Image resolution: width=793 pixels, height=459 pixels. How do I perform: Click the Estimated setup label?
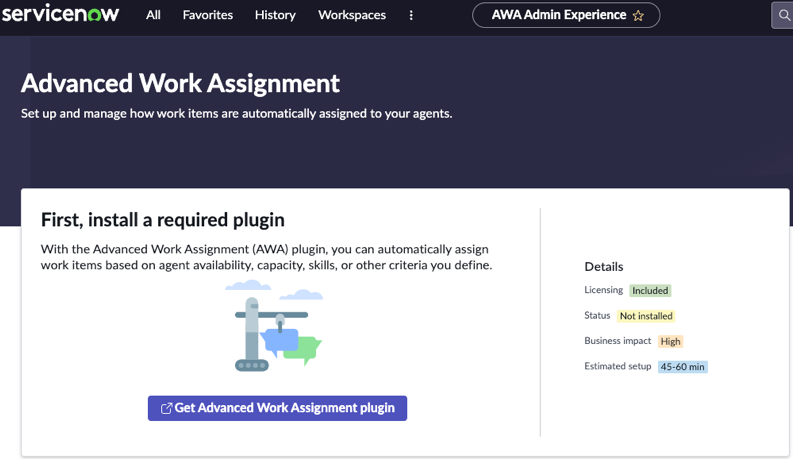coord(618,366)
